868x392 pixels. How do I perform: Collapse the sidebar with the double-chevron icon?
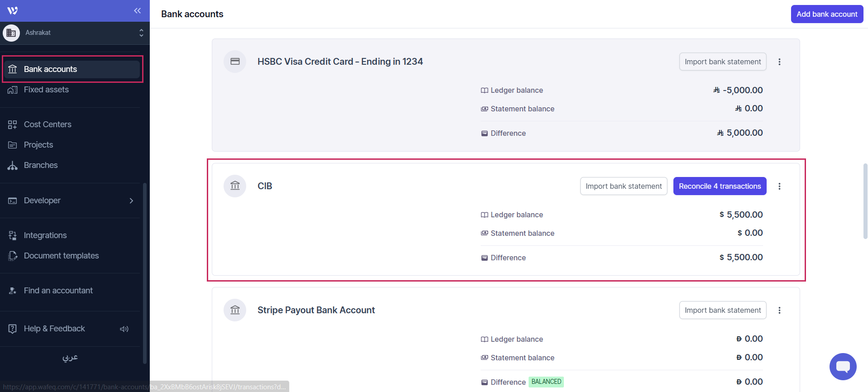[x=138, y=10]
